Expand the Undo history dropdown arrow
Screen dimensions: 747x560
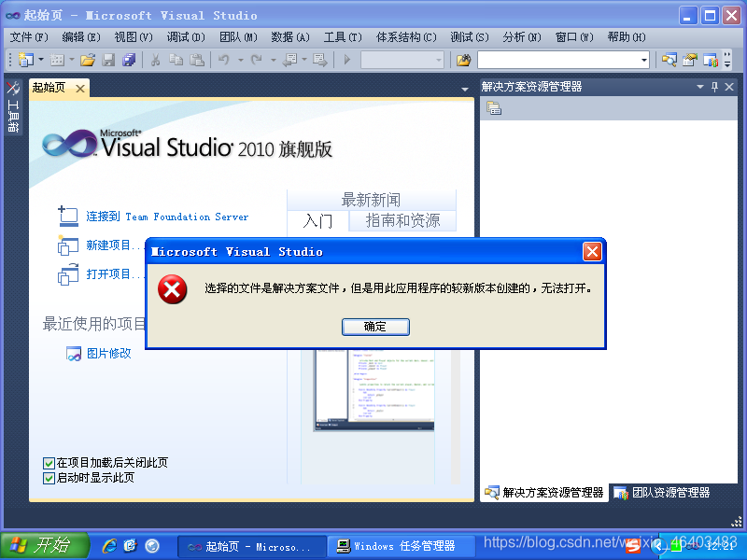tap(241, 60)
